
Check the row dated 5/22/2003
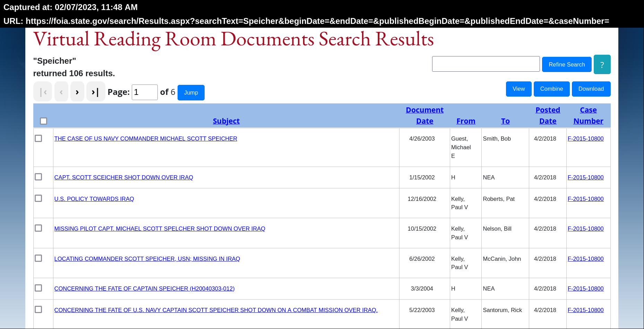pyautogui.click(x=38, y=309)
